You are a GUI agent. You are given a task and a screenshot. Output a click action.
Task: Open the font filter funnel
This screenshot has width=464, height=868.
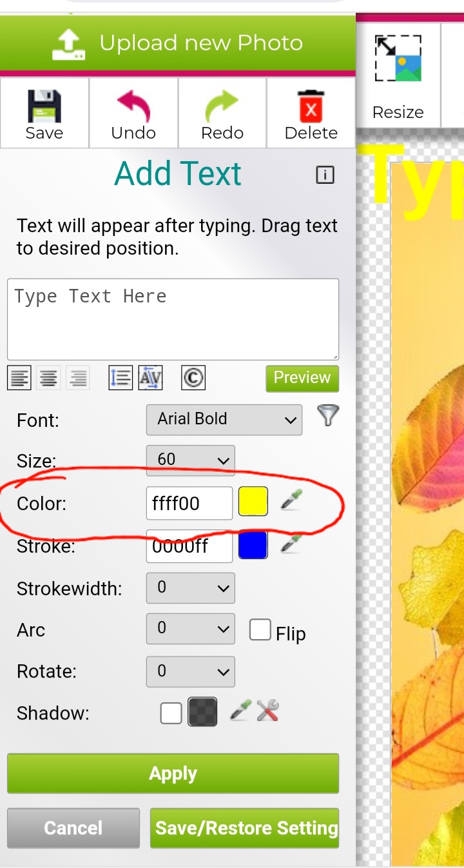tap(328, 416)
